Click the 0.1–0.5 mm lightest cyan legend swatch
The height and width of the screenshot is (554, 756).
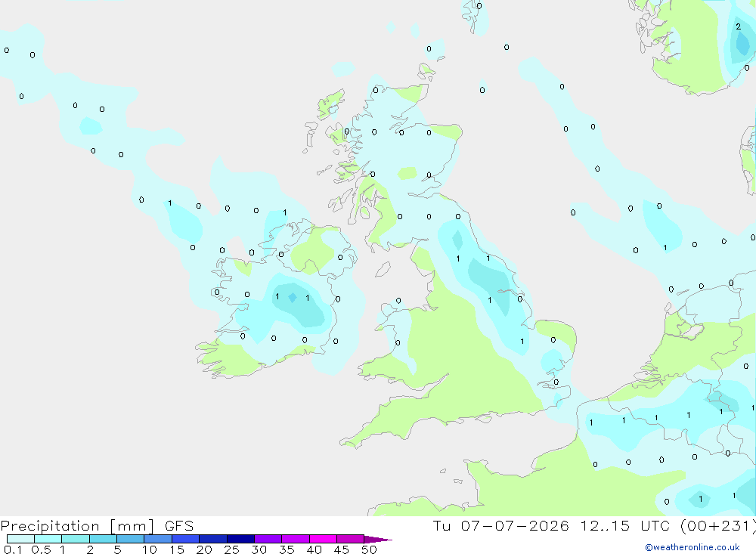(20, 539)
